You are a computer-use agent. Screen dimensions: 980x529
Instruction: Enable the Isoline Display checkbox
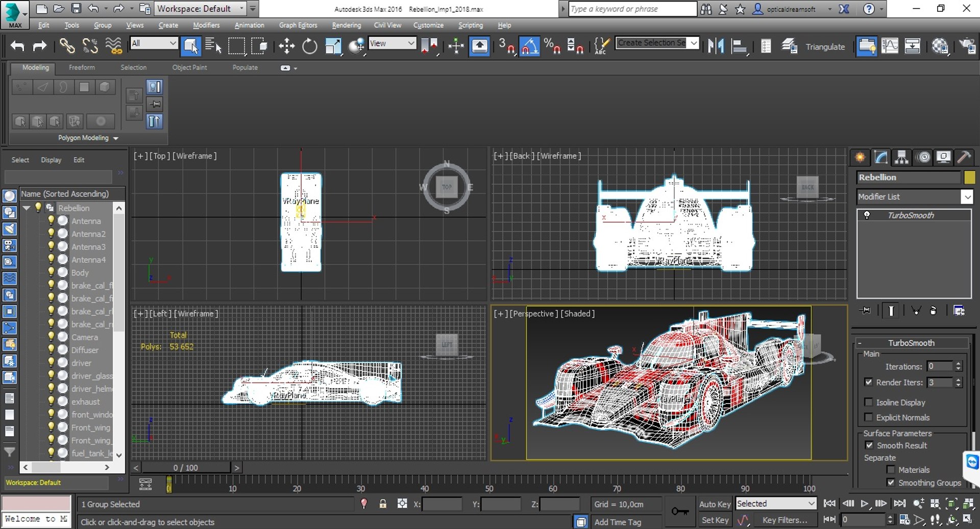point(868,402)
